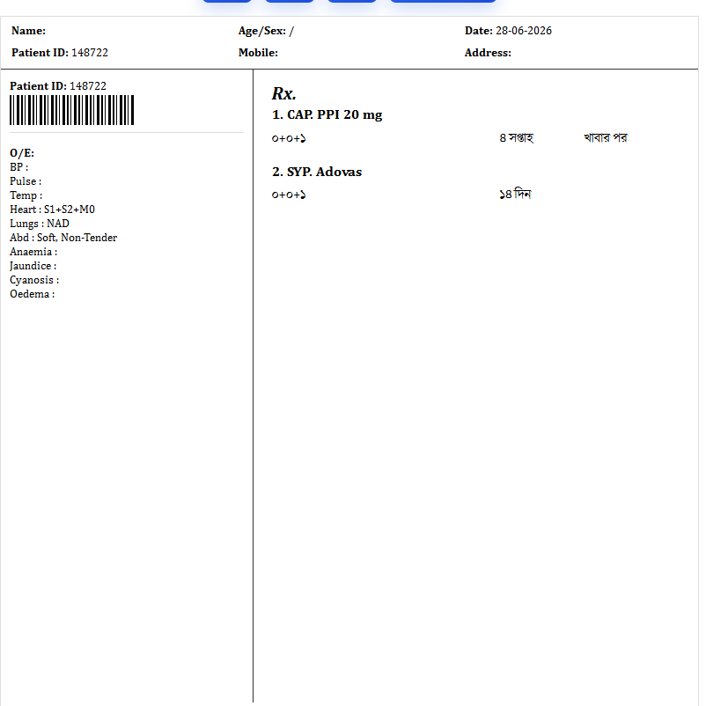
Task: Select the "Oedema :" line
Action: point(32,294)
